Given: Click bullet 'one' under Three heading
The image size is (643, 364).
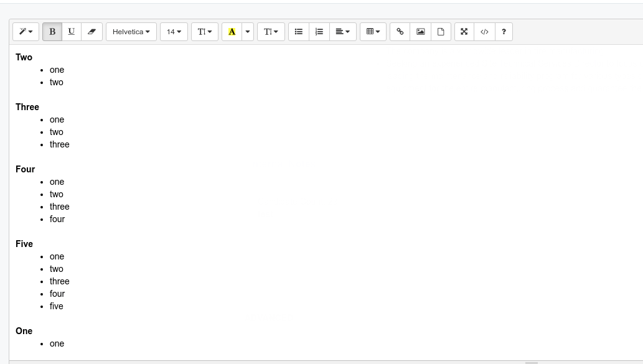Looking at the screenshot, I should 57,119.
